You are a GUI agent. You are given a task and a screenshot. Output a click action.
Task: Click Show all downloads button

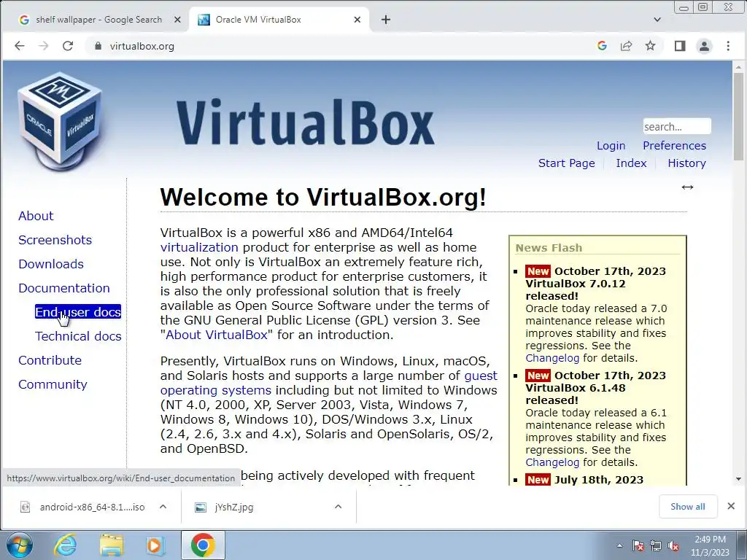688,507
